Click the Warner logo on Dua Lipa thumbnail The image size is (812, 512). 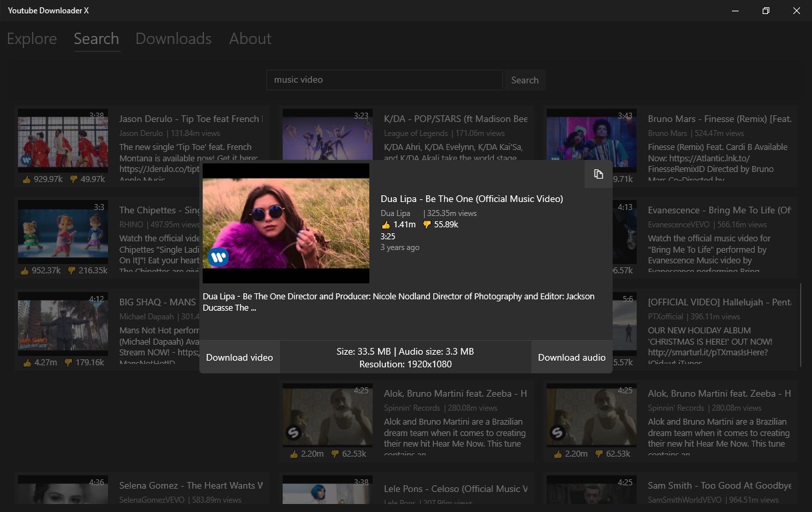(219, 257)
